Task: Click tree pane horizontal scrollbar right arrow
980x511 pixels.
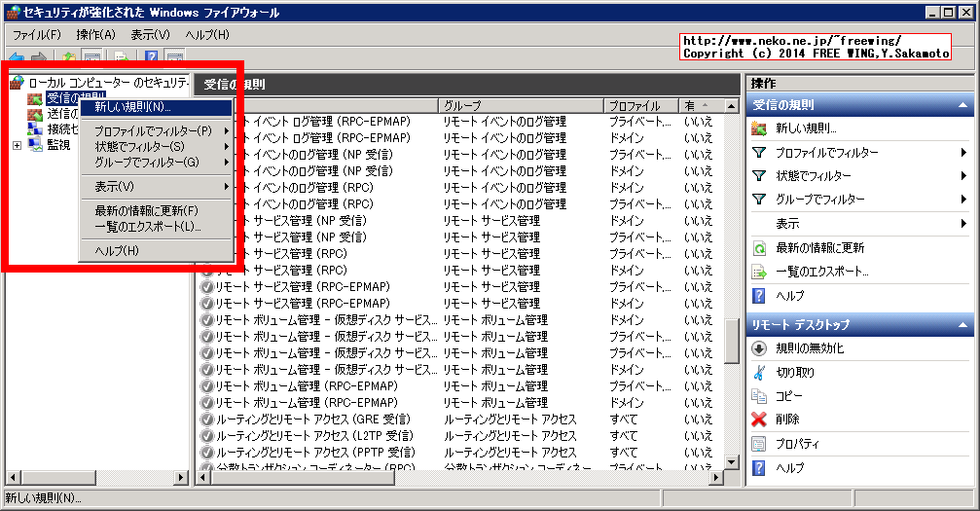Action: (181, 478)
